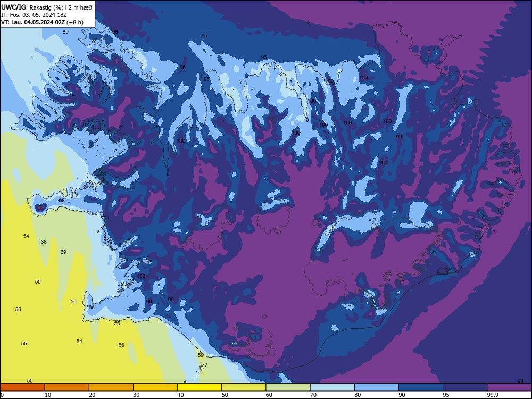
Task: Select the 90–95 dark blue legend swatch
Action: click(421, 387)
